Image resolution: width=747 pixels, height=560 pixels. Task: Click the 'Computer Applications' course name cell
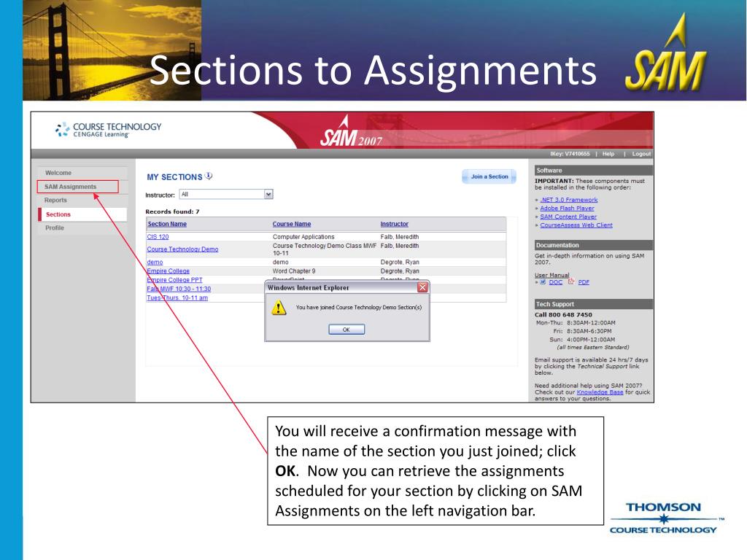(x=303, y=237)
